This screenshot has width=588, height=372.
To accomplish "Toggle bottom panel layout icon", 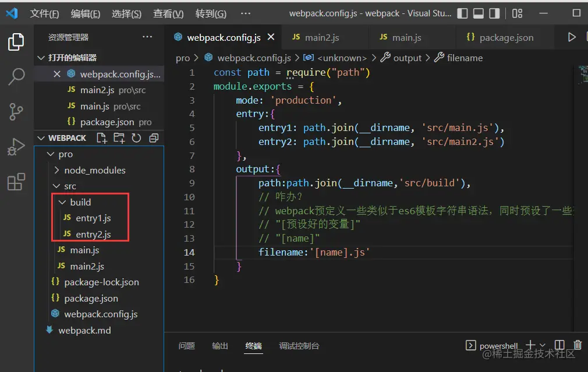I will coord(478,13).
